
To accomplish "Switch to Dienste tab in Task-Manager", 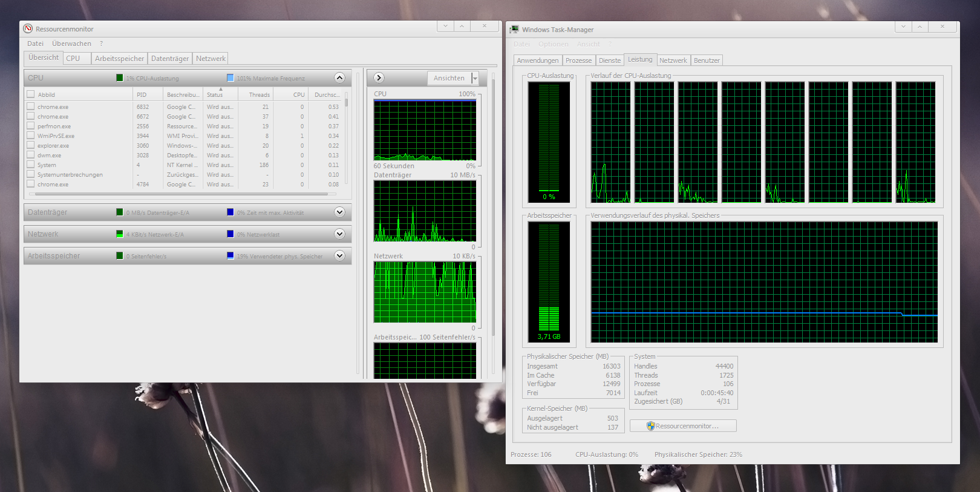I will tap(610, 61).
